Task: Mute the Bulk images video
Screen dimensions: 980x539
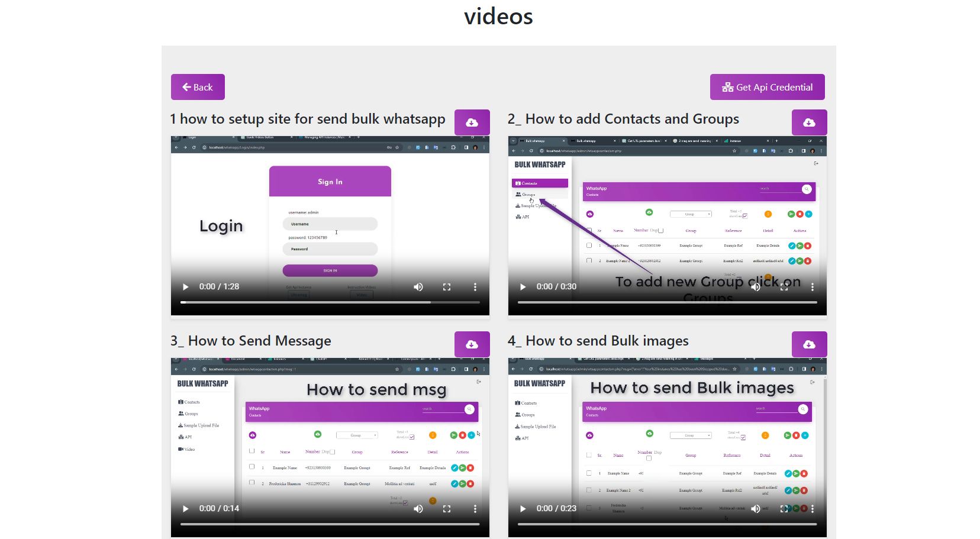Action: [x=756, y=509]
